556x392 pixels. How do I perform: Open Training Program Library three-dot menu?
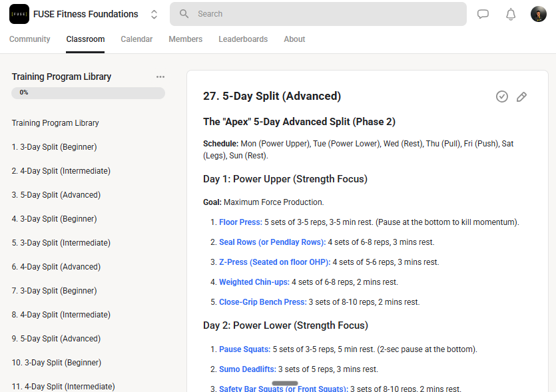pyautogui.click(x=160, y=77)
